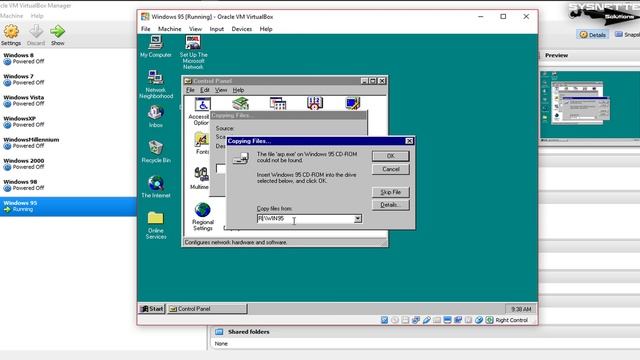Click the shared folders status icon

pyautogui.click(x=437, y=320)
